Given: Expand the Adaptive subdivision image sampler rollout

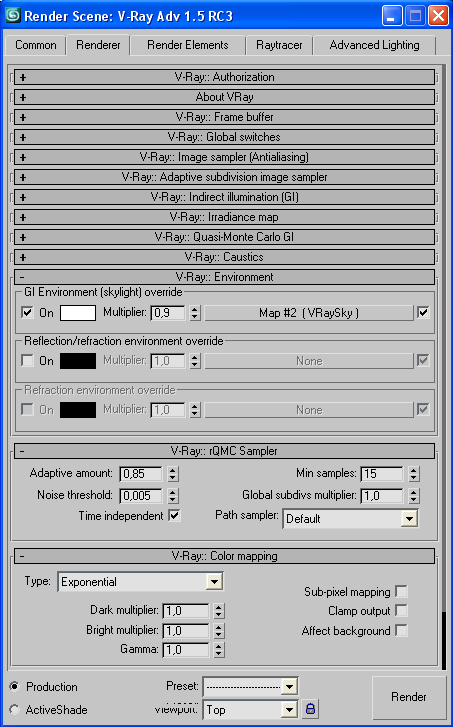Looking at the screenshot, I should click(224, 177).
